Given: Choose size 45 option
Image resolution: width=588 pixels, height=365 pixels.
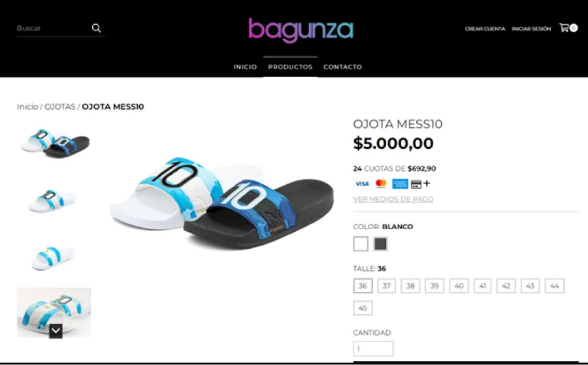Looking at the screenshot, I should click(x=363, y=308).
